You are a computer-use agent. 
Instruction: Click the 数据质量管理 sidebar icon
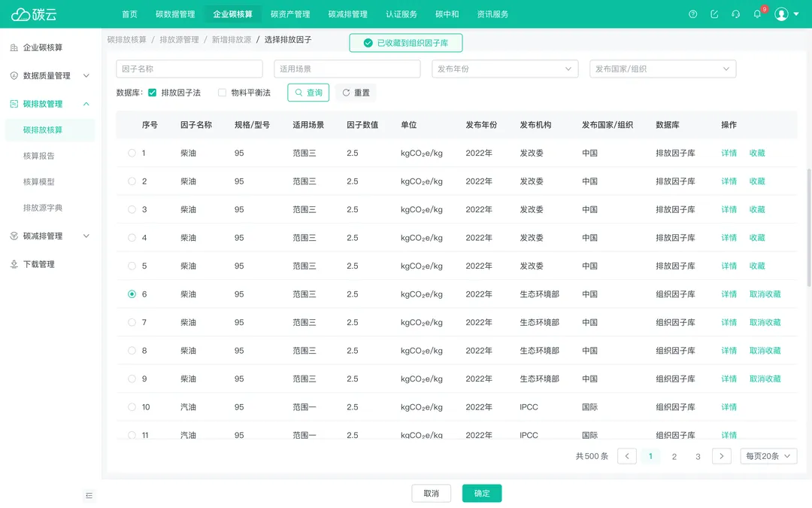[14, 76]
